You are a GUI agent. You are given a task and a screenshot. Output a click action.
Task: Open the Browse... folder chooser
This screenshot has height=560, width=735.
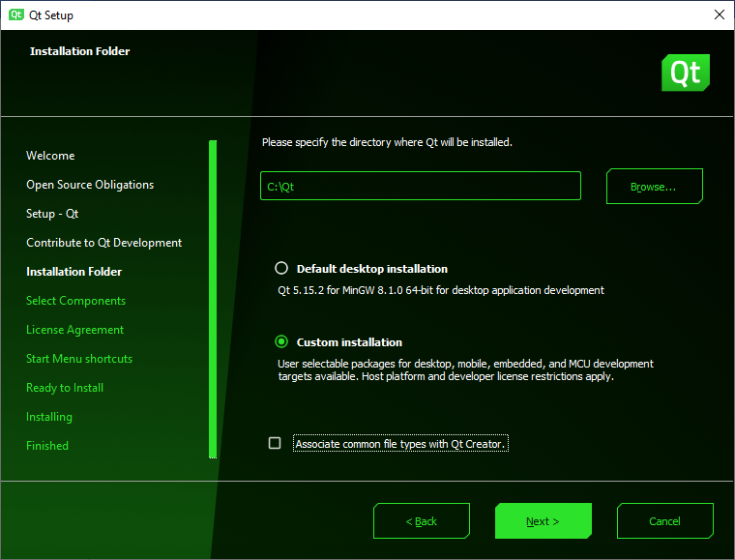pos(655,186)
